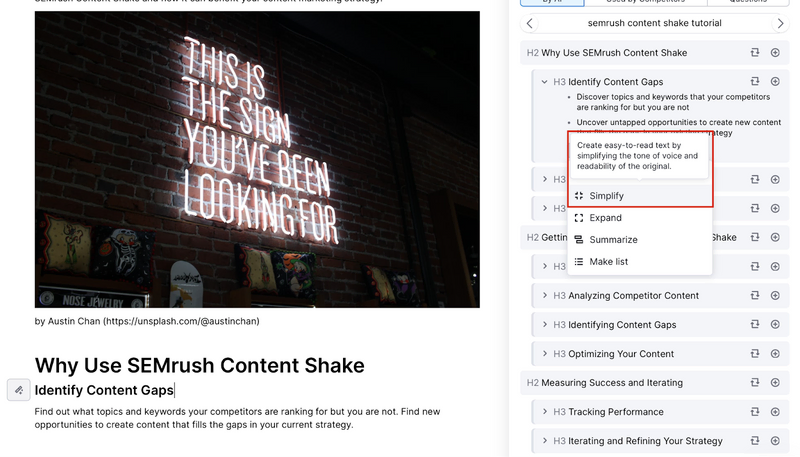Expand the 'Identifying Content Gaps' H3 chevron

(x=544, y=324)
